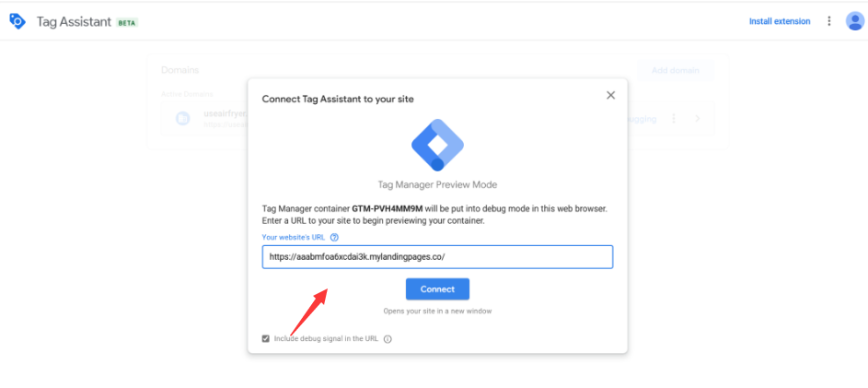
Task: Click the Add domain button
Action: (675, 71)
